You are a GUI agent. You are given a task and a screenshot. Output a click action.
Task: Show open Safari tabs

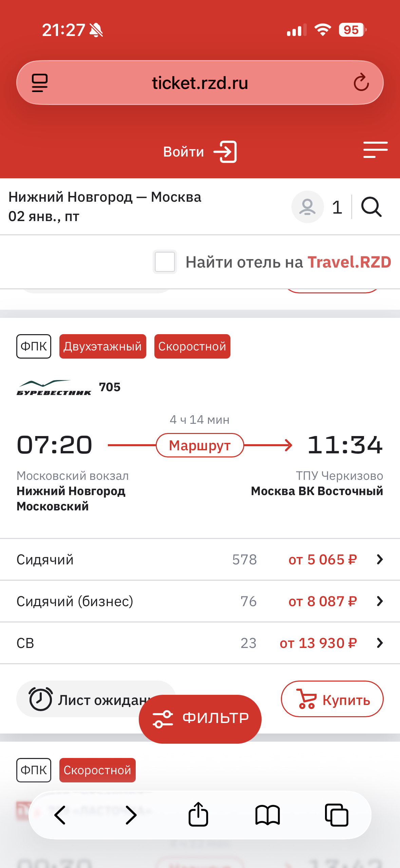click(x=336, y=815)
